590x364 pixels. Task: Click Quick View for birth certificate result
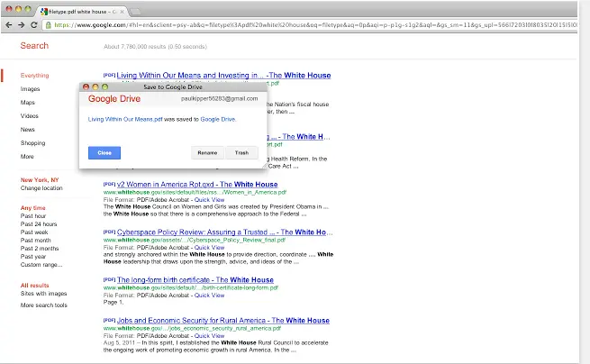[x=209, y=296]
